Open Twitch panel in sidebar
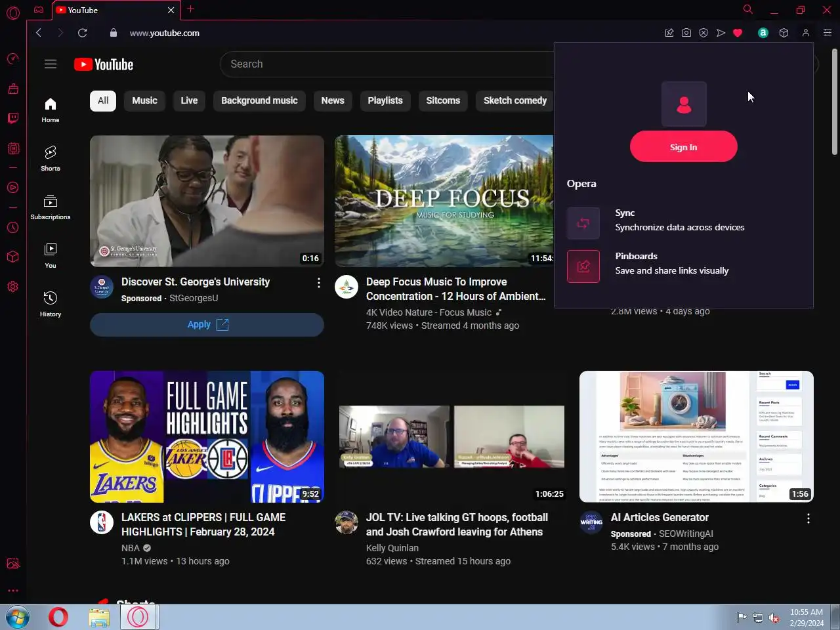The image size is (840, 630). point(13,118)
